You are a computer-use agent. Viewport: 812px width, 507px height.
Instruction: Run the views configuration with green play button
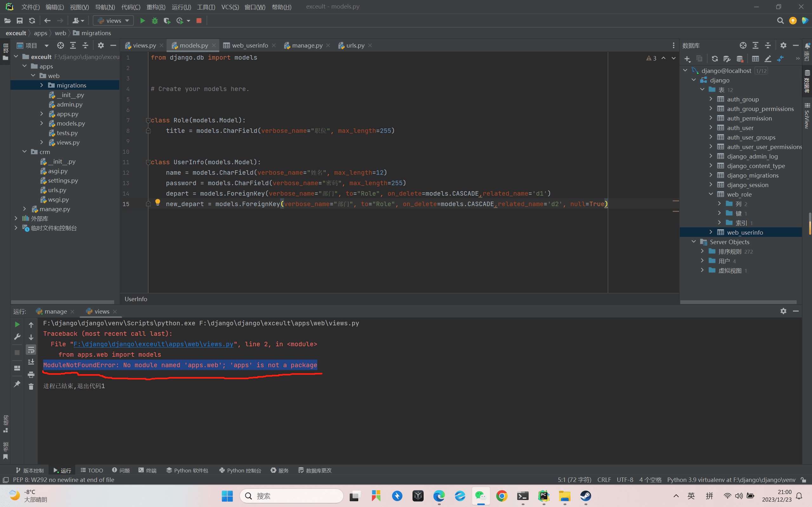[x=142, y=21]
